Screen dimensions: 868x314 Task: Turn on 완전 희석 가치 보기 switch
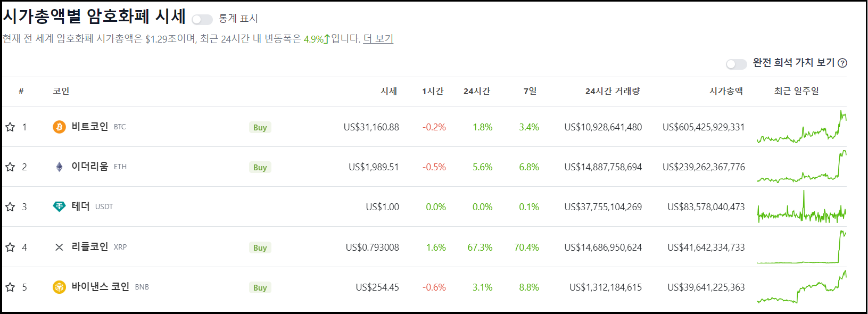point(737,63)
